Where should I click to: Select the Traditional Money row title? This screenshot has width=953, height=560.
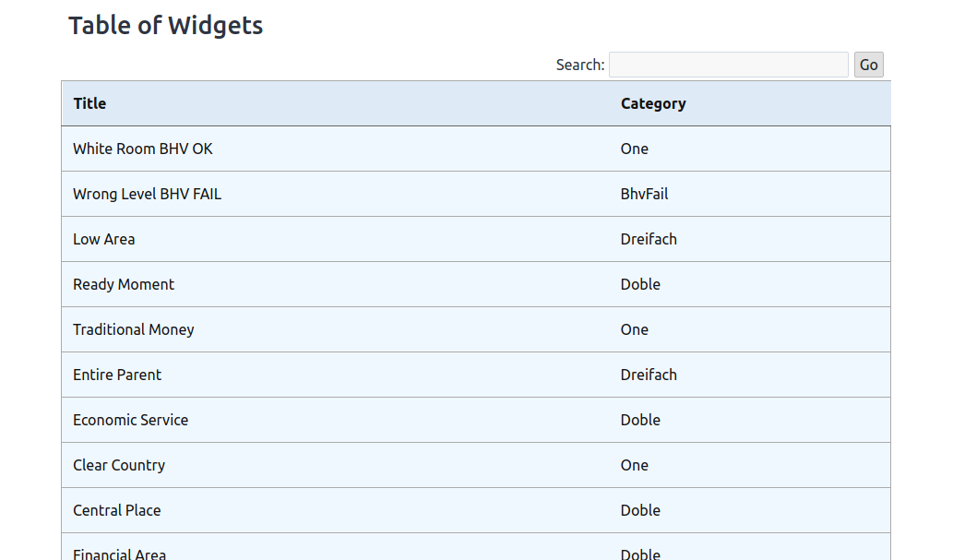click(x=134, y=329)
